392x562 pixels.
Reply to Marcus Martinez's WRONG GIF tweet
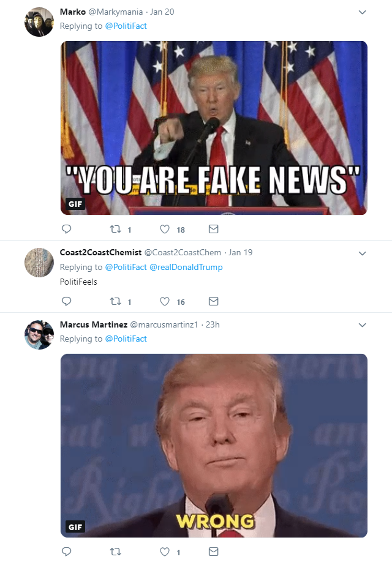[x=67, y=552]
